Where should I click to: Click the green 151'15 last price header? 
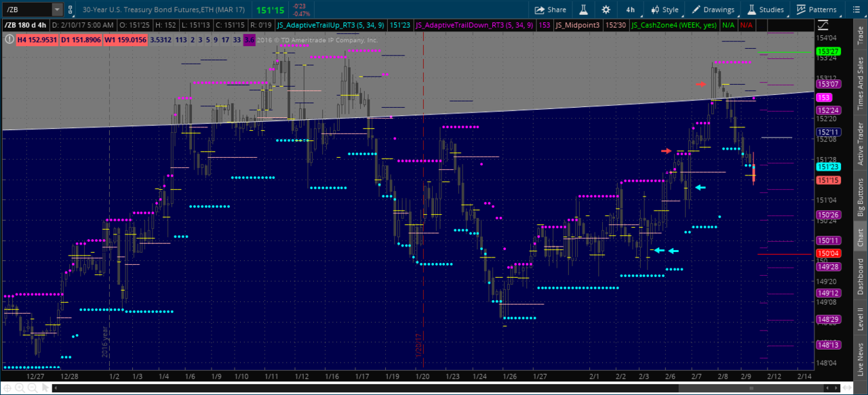pyautogui.click(x=270, y=10)
